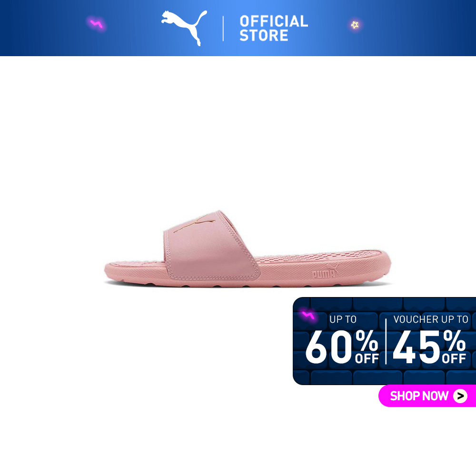476x476 pixels.
Task: Click the OFFICIAL STORE text
Action: (x=274, y=28)
